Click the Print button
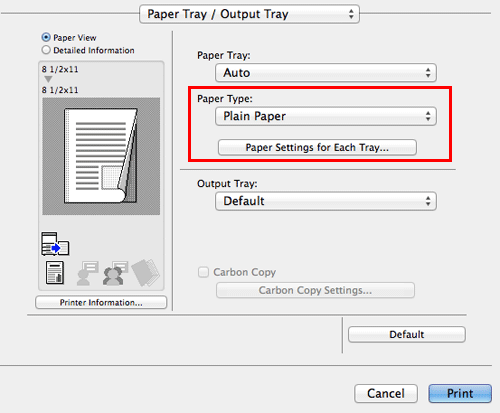 (x=460, y=393)
